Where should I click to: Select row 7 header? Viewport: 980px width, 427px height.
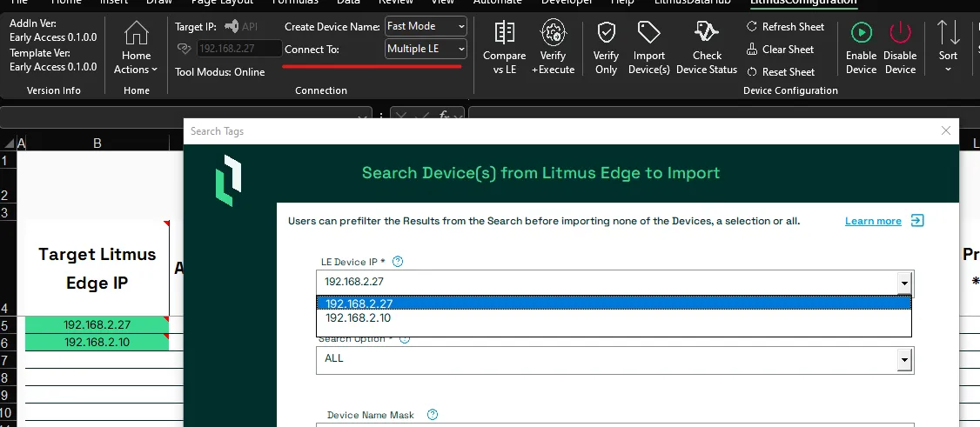6,360
